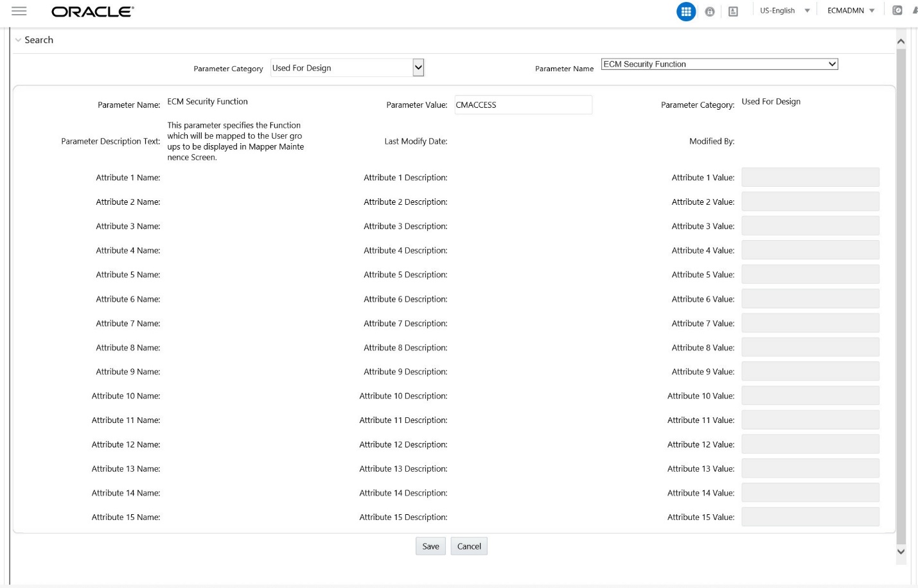918x588 pixels.
Task: Click the 'Attribute 15 Name:' label
Action: coord(126,517)
